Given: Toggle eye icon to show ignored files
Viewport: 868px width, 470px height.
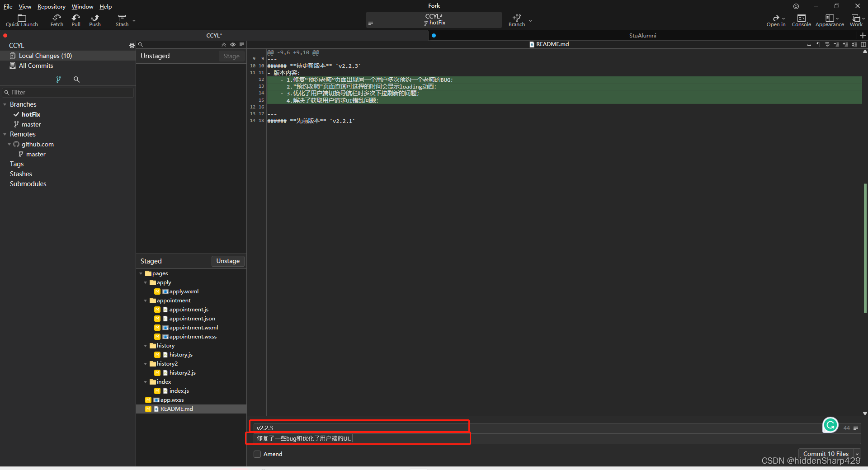Looking at the screenshot, I should click(x=233, y=44).
